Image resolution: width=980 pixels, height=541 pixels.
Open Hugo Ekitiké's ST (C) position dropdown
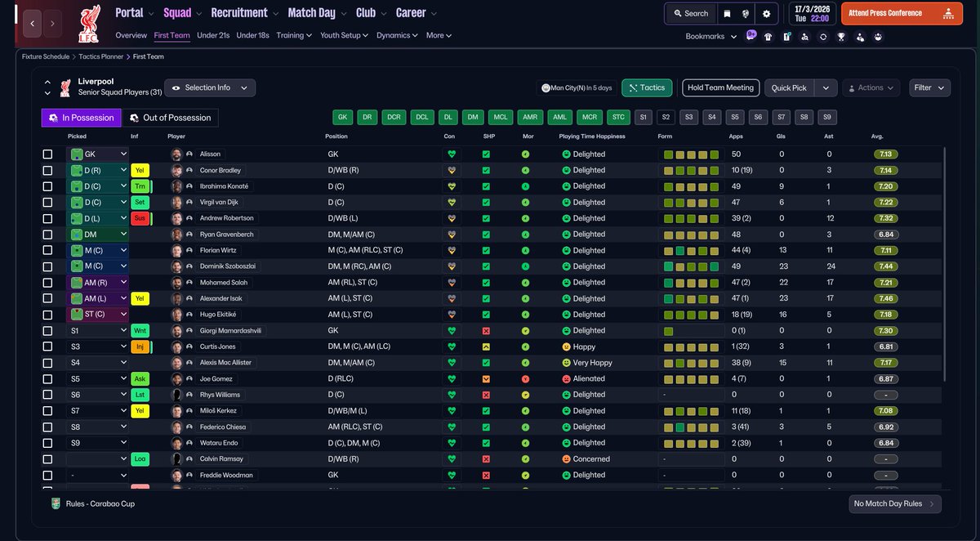[98, 314]
